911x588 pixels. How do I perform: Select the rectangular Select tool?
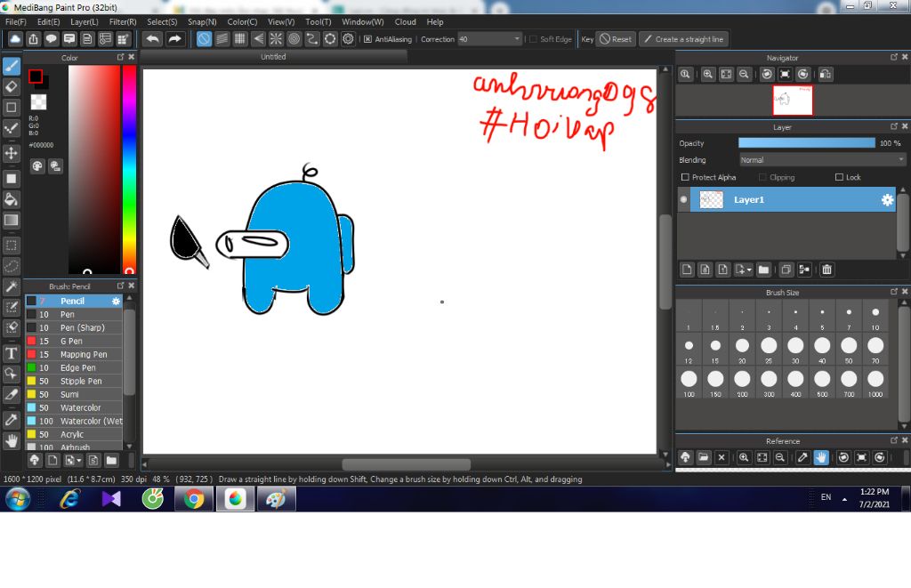pyautogui.click(x=11, y=246)
